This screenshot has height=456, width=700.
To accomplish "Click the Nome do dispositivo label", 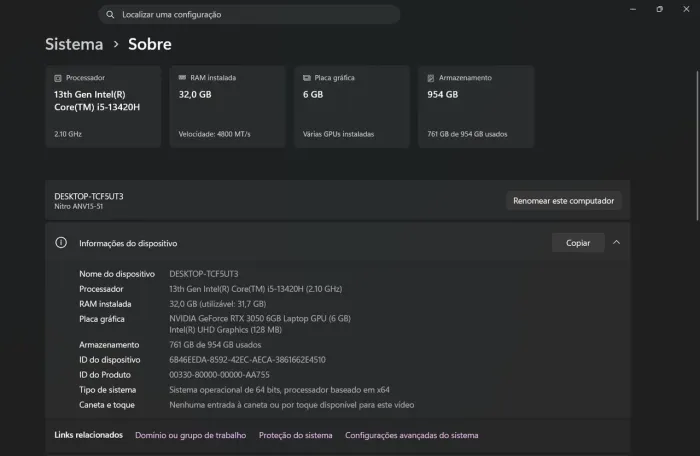I will point(117,274).
